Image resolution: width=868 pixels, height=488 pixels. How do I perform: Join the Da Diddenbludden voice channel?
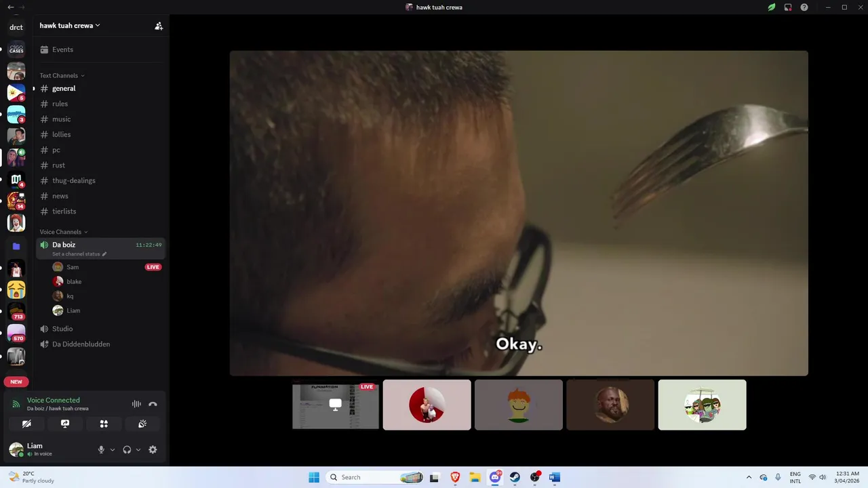click(100, 344)
